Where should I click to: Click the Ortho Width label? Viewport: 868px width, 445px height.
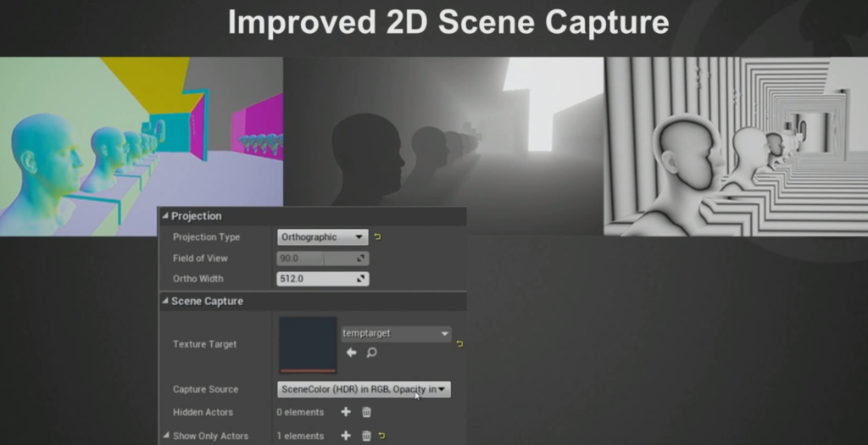[x=198, y=279]
